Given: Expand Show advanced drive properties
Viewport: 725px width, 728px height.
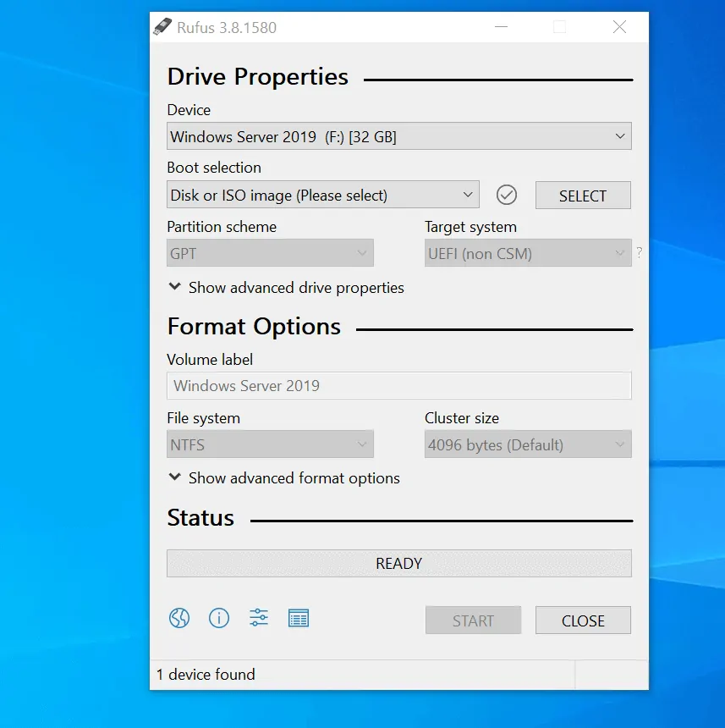Looking at the screenshot, I should tap(285, 288).
